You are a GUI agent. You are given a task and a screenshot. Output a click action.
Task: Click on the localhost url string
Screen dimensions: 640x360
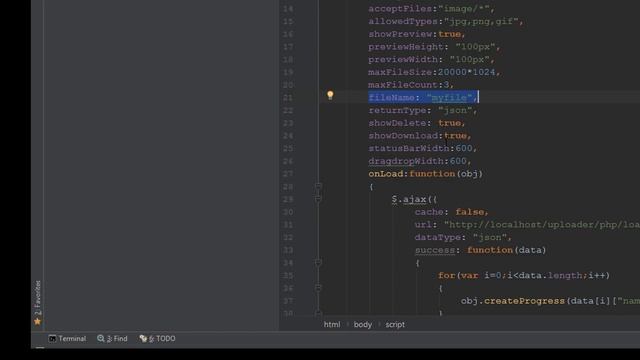coord(542,224)
